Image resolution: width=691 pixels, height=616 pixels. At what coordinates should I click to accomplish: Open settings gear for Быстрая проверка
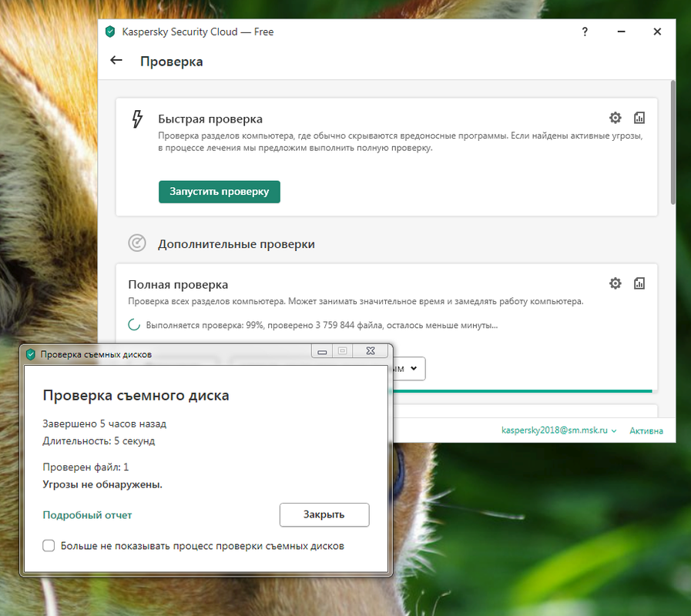coord(616,118)
